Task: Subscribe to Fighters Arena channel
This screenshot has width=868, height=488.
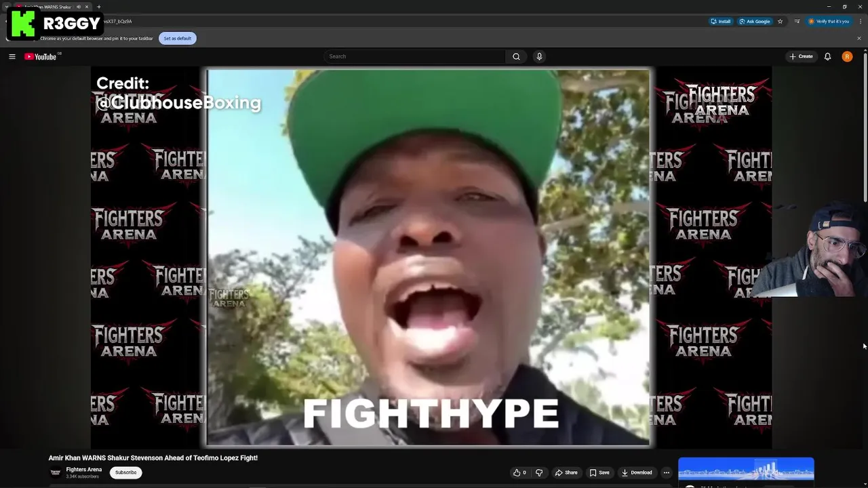Action: tap(125, 472)
